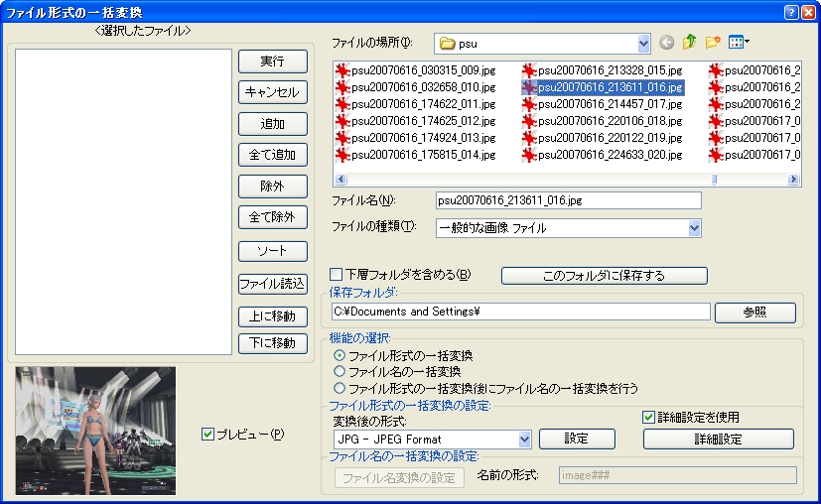Select file psu20070616_175815_014.jpg icon
The image size is (821, 504).
point(343,155)
